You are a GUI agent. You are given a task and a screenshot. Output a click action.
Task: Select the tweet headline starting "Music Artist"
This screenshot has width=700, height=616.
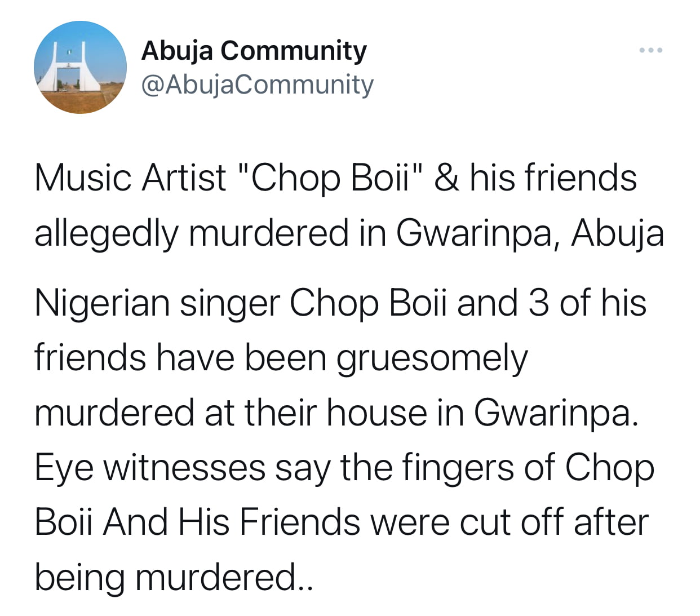pos(349,205)
